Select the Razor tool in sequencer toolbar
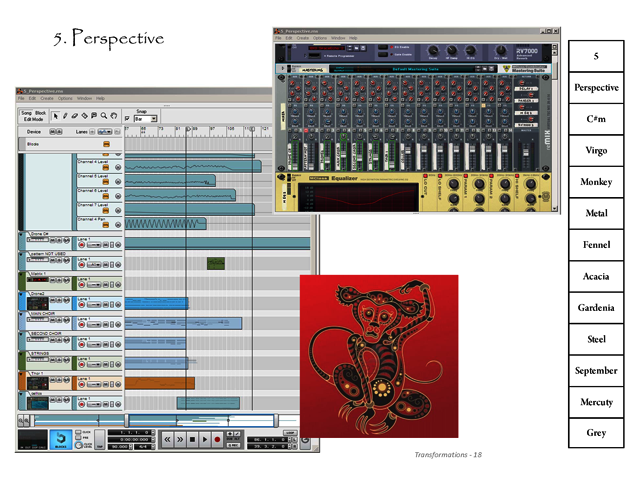This screenshot has width=640, height=480. tap(84, 116)
